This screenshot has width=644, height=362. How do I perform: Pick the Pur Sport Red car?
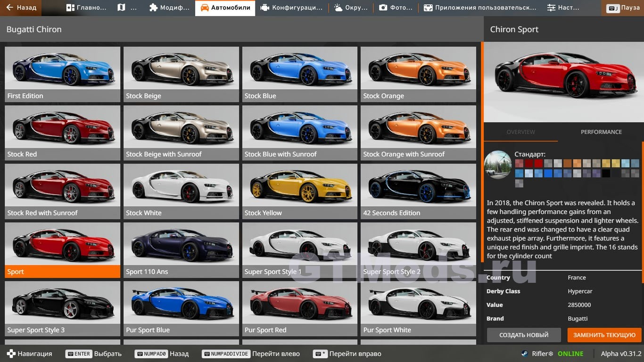(300, 309)
